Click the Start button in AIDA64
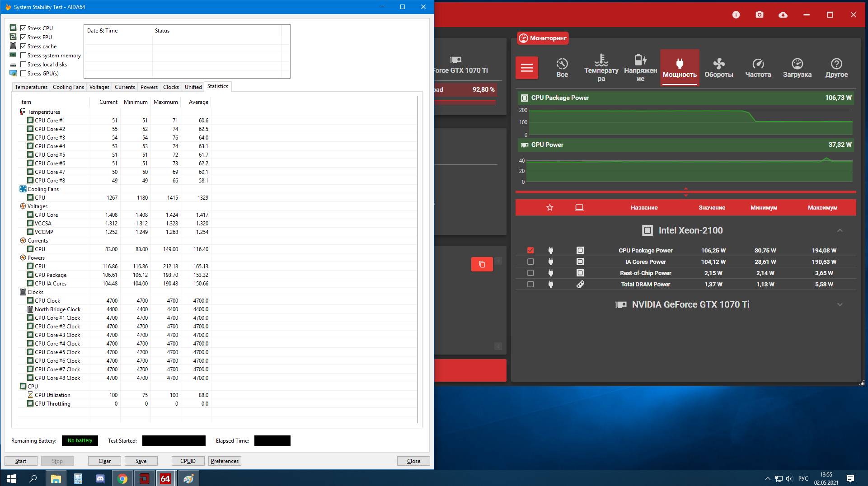The height and width of the screenshot is (486, 868). pyautogui.click(x=21, y=461)
